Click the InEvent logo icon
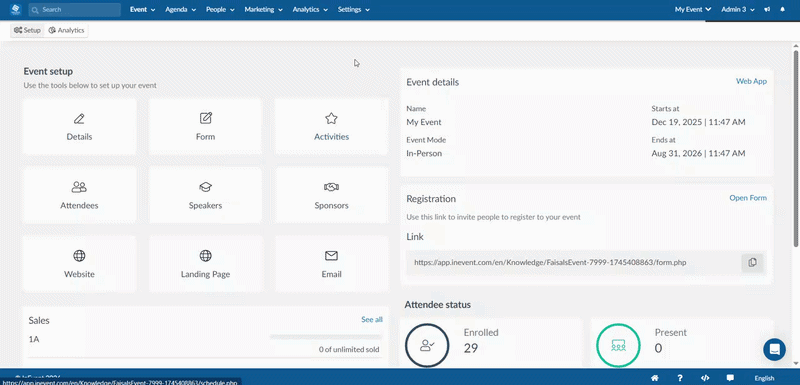800x385 pixels. (15, 9)
